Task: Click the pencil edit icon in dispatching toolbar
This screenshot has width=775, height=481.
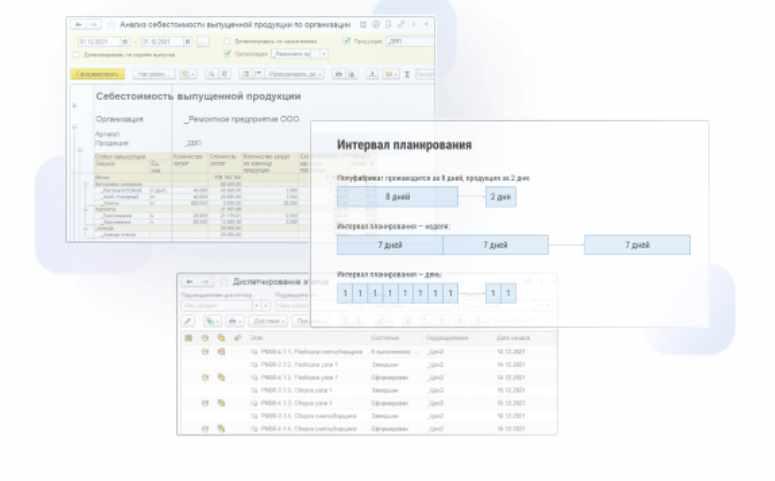Action: coord(188,321)
